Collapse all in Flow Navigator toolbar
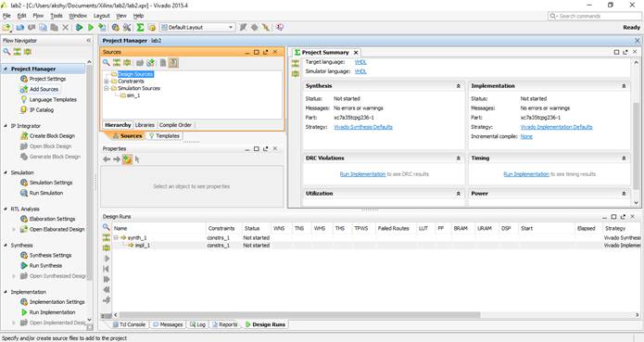 18,52
